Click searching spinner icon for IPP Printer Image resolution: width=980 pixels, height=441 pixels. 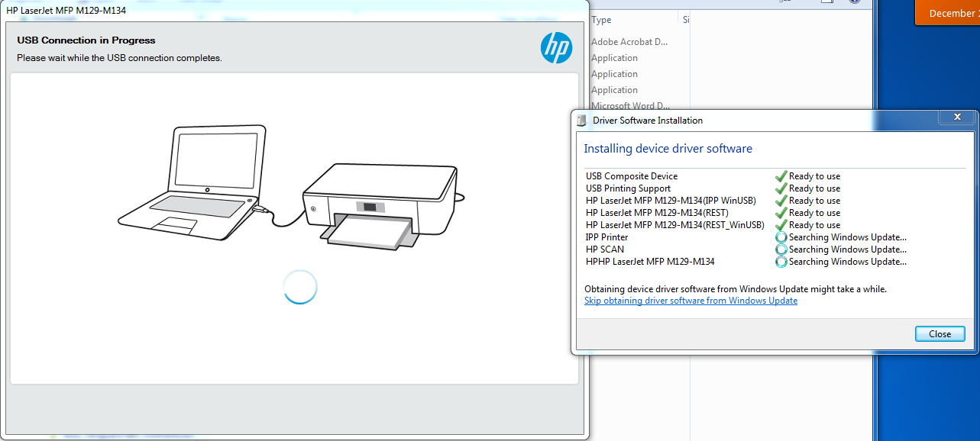pyautogui.click(x=781, y=237)
